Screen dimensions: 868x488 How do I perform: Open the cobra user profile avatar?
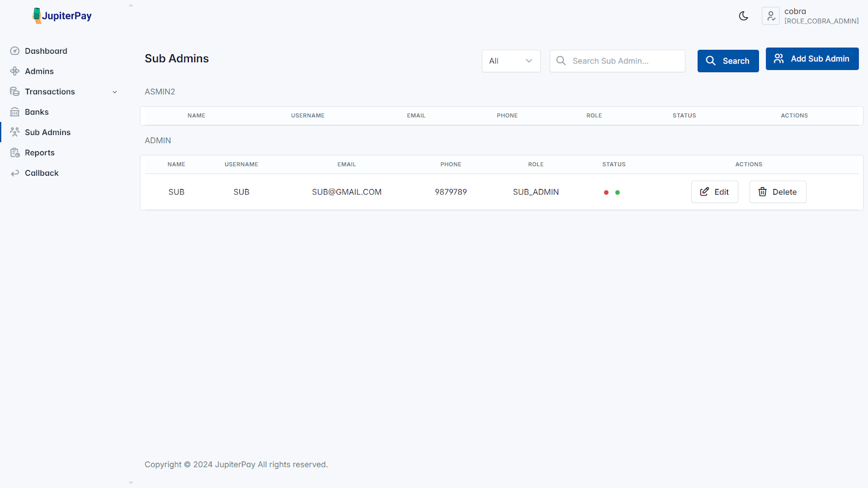pyautogui.click(x=771, y=16)
